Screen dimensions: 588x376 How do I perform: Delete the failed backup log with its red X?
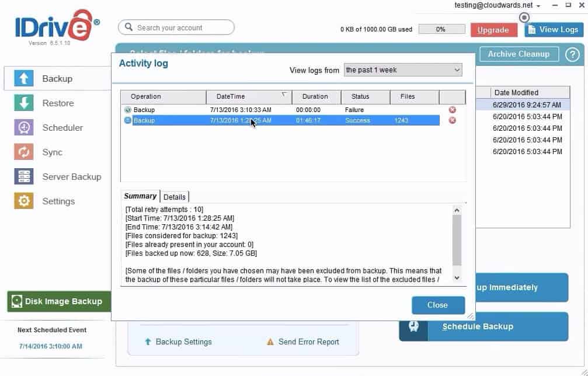(454, 109)
